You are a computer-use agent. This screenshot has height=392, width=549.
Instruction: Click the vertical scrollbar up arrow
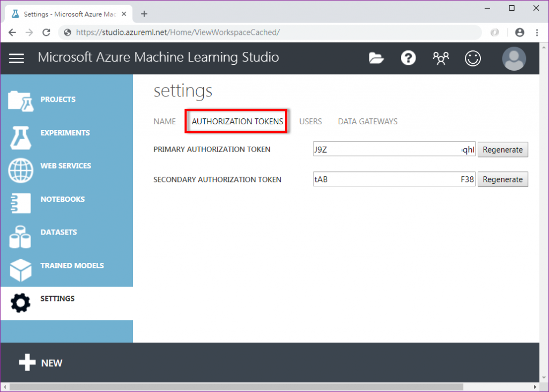click(x=544, y=47)
